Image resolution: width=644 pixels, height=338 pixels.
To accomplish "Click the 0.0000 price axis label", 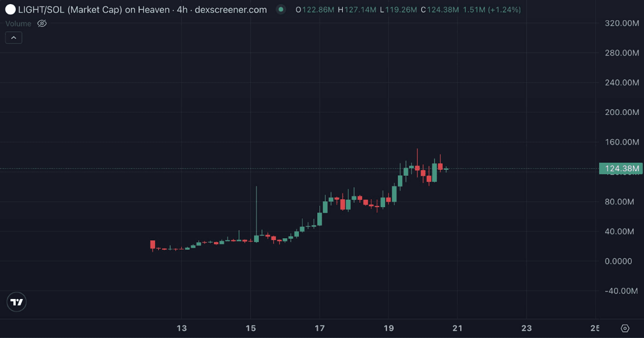I will [619, 261].
